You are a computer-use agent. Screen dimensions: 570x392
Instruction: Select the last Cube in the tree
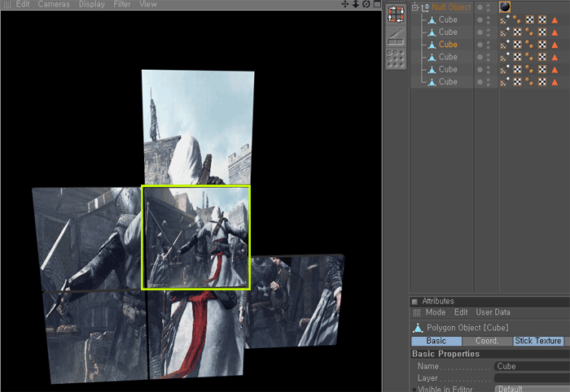(448, 81)
